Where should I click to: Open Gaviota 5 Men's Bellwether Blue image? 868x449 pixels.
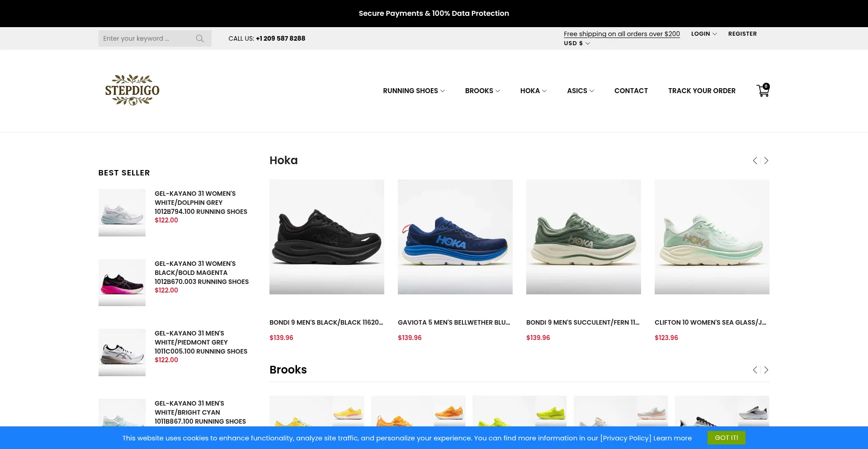click(455, 237)
